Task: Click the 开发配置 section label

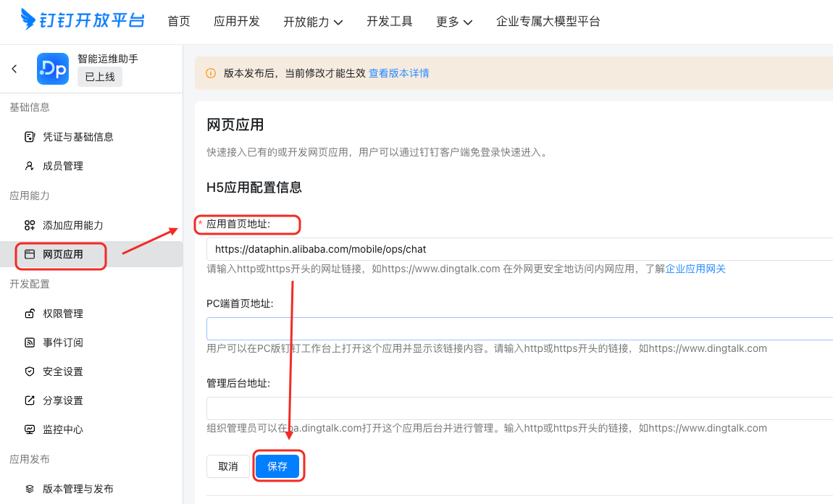Action: tap(30, 284)
